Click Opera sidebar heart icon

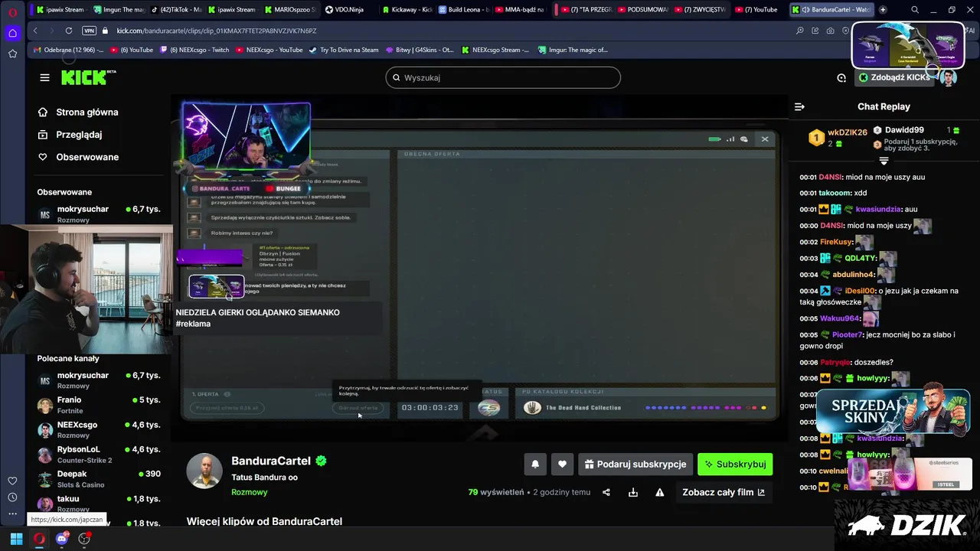12,481
